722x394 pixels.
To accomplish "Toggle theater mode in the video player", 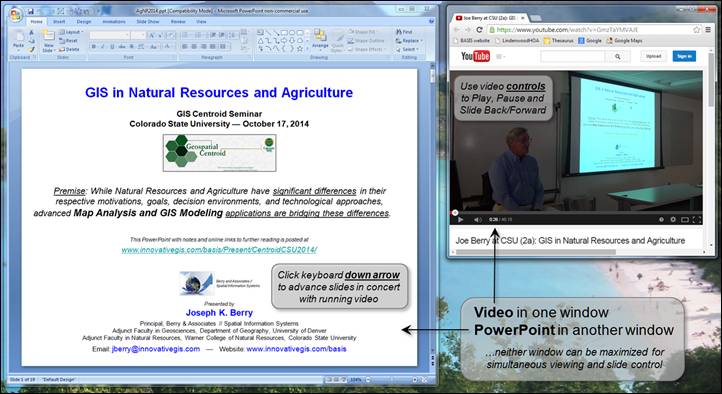I will [685, 220].
